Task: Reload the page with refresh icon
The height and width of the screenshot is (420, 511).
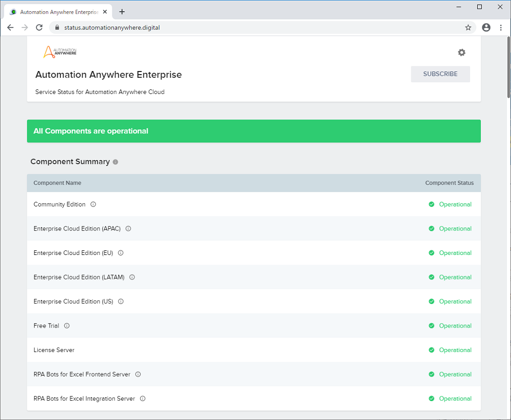Action: pos(39,28)
